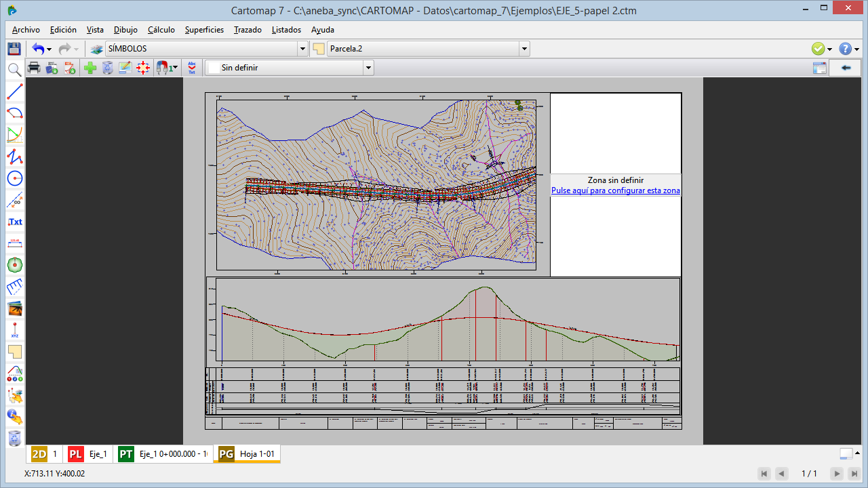
Task: Switch to the PL Eje_1 tab
Action: click(88, 454)
